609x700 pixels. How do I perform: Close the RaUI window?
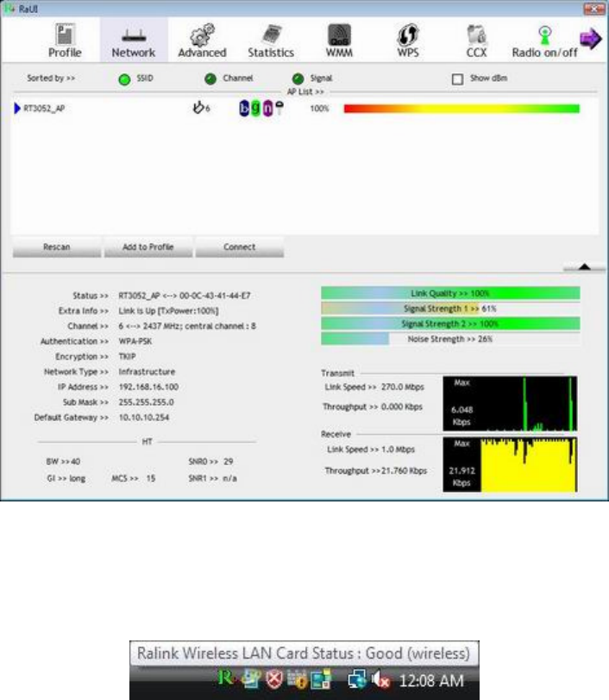pos(593,9)
